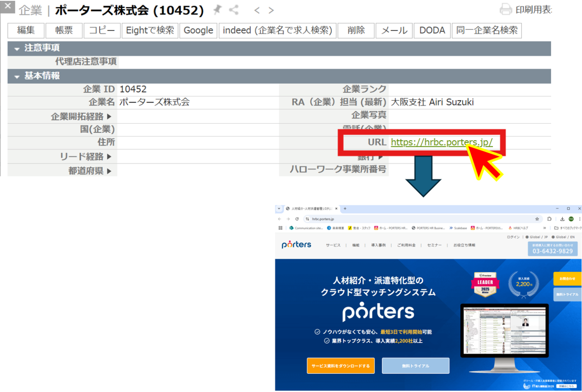
Task: Switch to the Global / EN site
Action: [x=563, y=237]
